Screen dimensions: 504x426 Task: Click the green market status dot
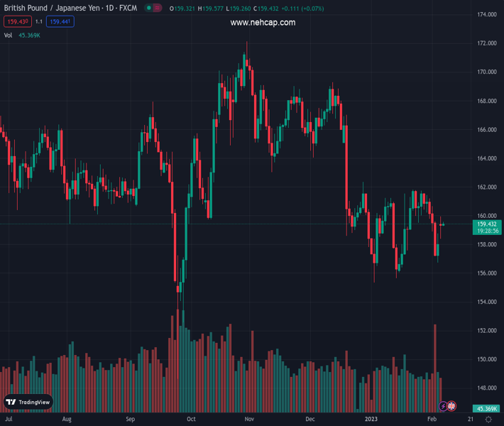coord(149,8)
